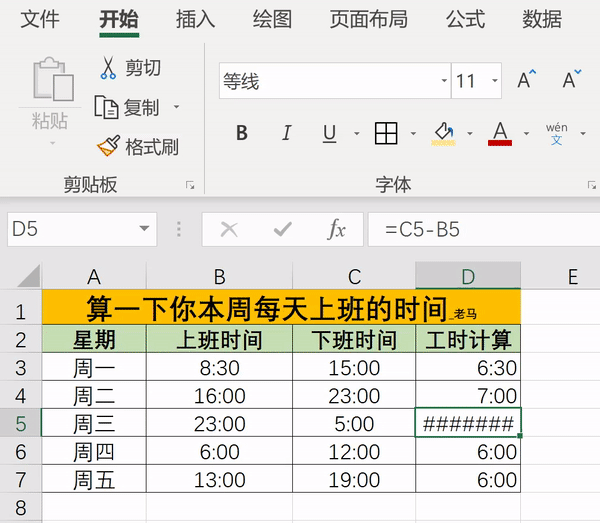Open underline style dropdown arrow
The height and width of the screenshot is (523, 600).
[357, 134]
